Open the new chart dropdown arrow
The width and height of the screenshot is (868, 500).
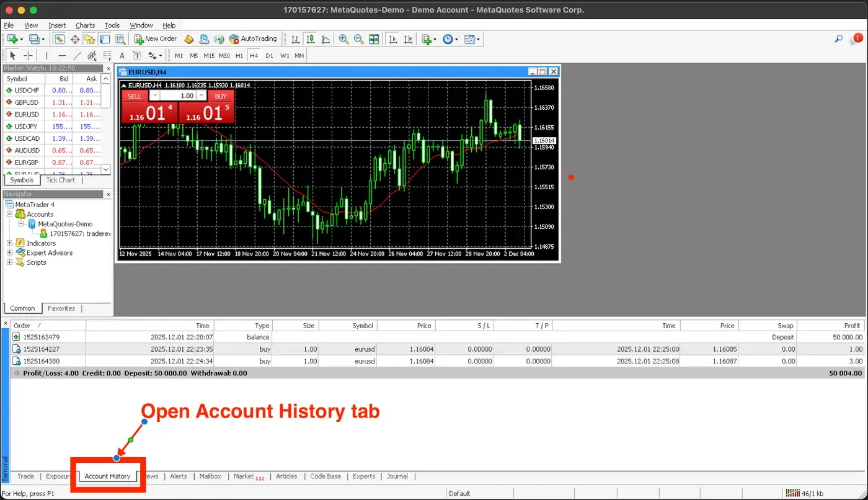tap(22, 39)
